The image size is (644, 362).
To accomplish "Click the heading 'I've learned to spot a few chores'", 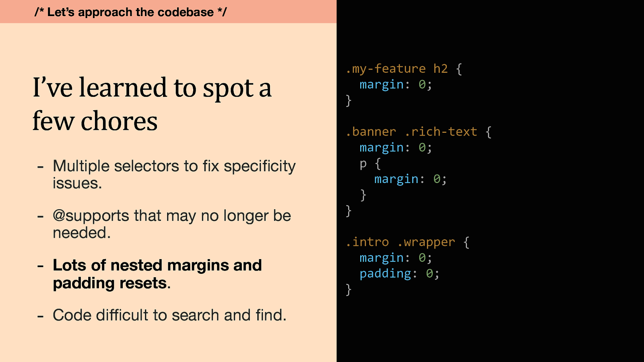I will point(152,104).
